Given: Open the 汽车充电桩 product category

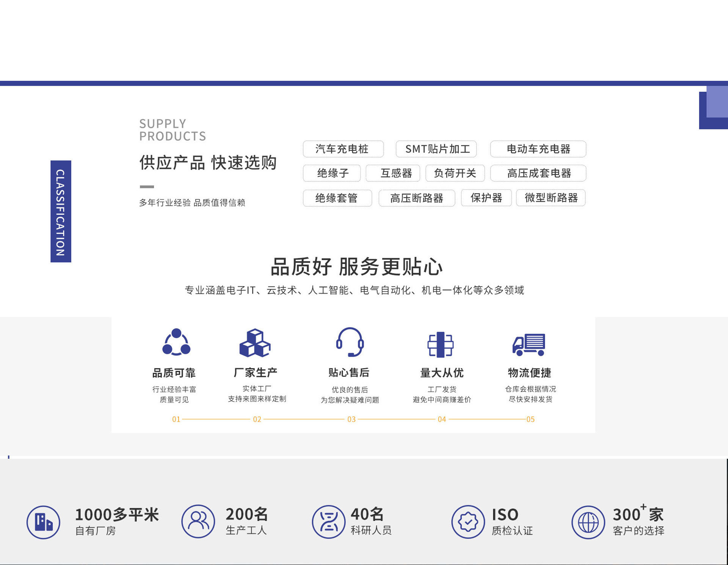Looking at the screenshot, I should pos(343,149).
